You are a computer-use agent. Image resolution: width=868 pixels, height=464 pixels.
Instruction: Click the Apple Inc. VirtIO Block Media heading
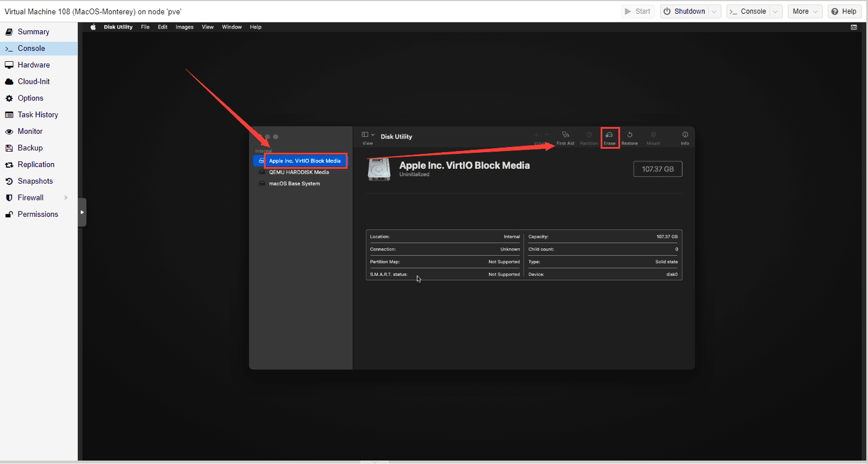464,165
